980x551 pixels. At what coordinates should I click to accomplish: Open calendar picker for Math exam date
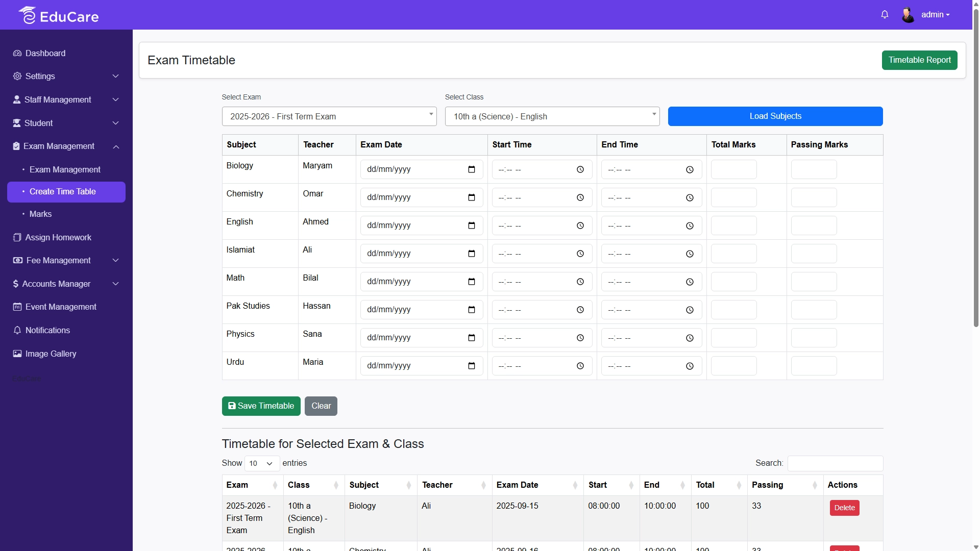coord(472,282)
